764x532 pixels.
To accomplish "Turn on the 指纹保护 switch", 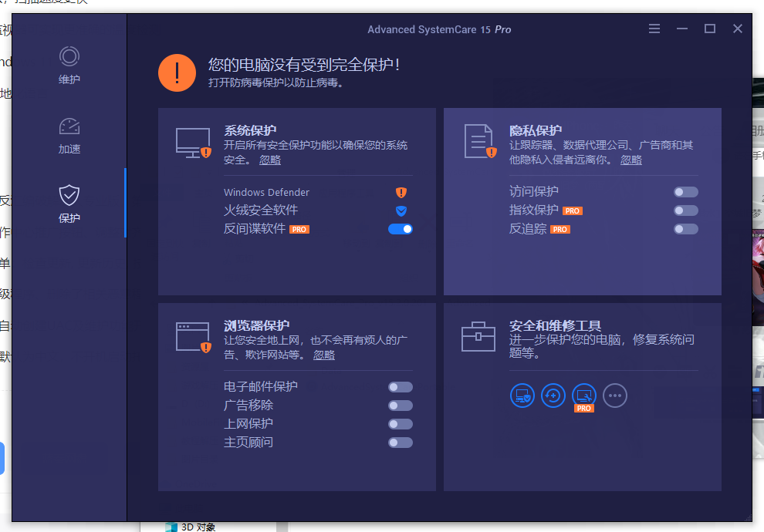I will pos(685,210).
